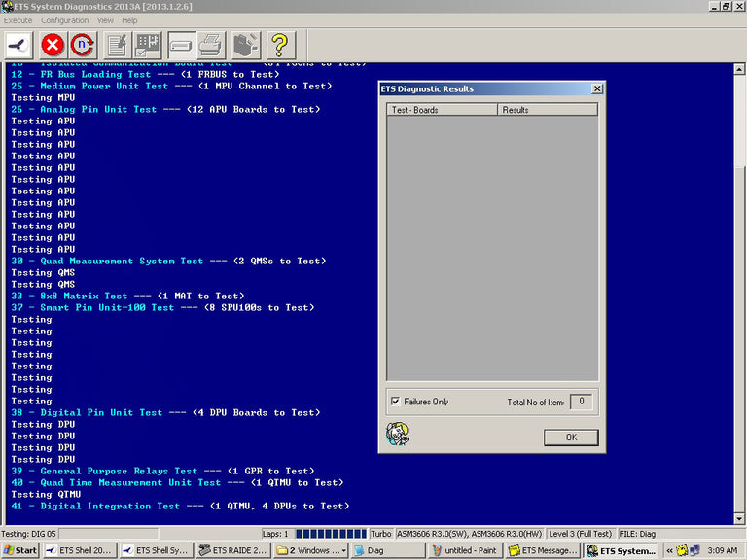Switch to ETS Shell Sy... taskbar window

pos(157,550)
